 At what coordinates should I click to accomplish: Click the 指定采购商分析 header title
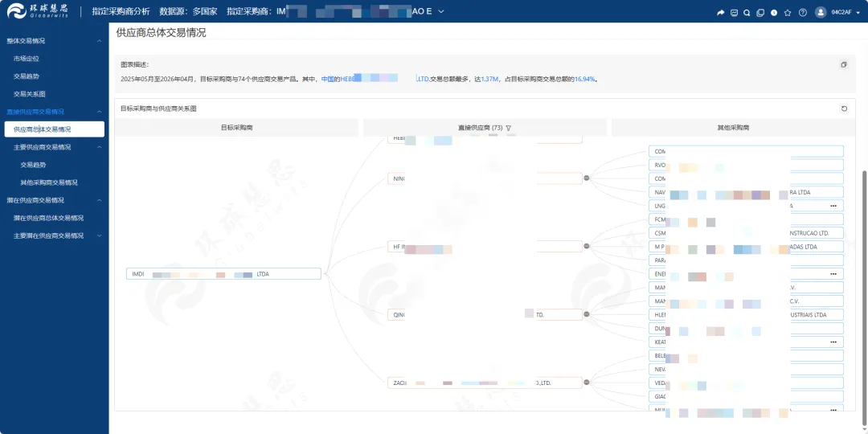121,11
